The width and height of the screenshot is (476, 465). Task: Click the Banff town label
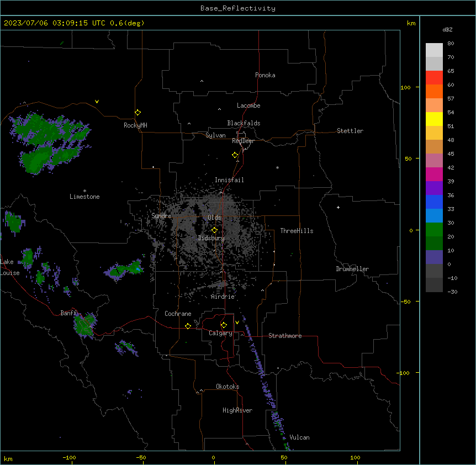click(68, 313)
